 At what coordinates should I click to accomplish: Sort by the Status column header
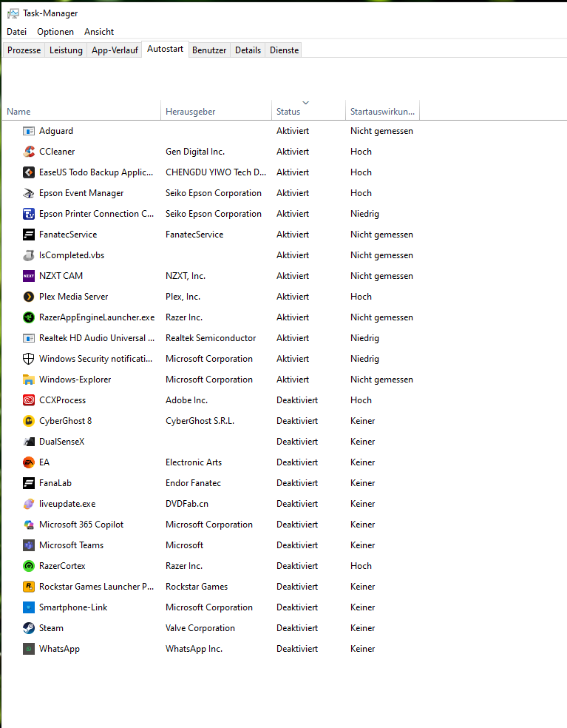(x=308, y=112)
